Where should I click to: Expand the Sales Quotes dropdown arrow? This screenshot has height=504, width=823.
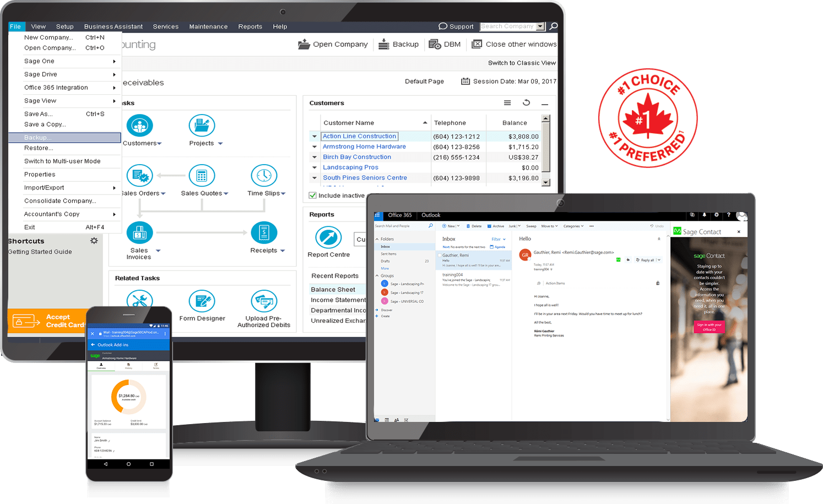click(226, 194)
